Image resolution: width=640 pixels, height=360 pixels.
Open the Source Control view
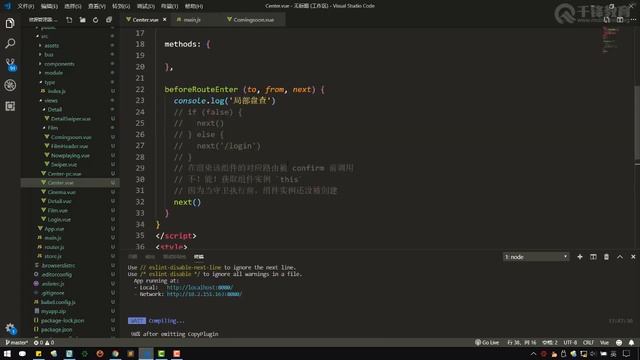(10, 64)
